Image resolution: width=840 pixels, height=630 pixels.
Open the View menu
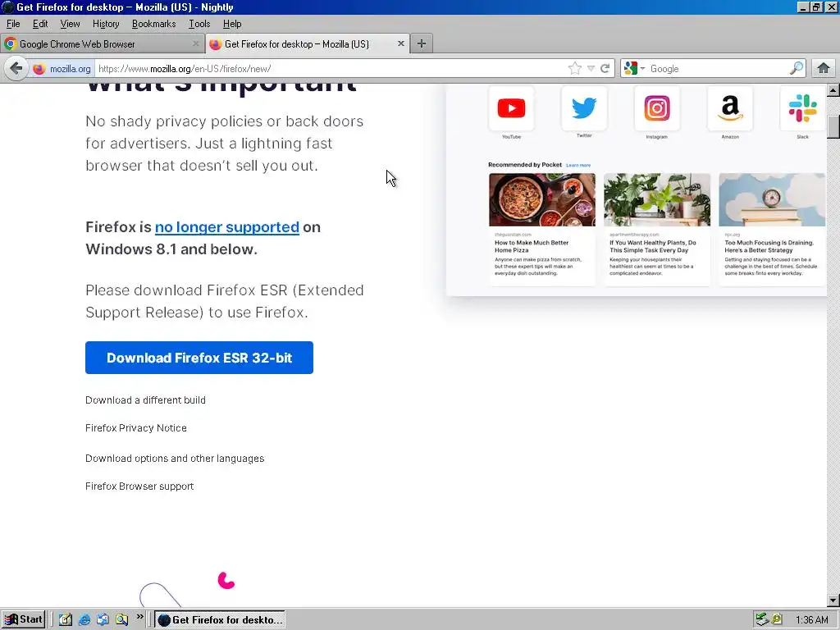71,24
